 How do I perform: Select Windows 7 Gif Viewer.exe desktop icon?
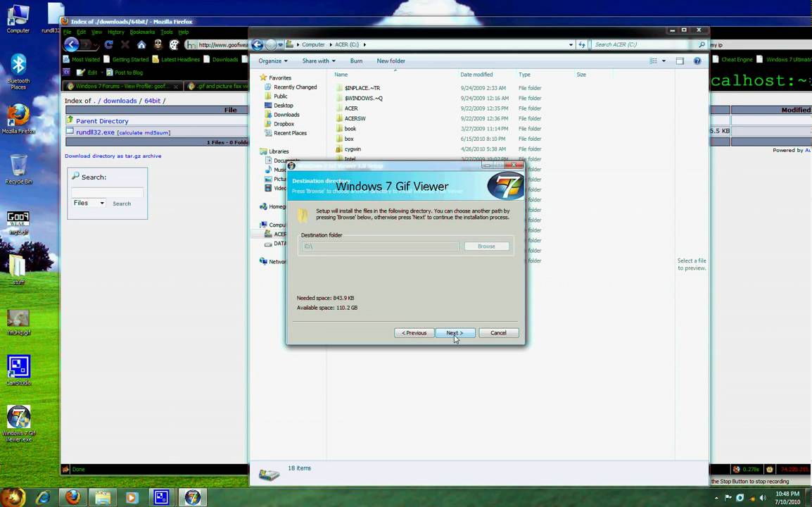(x=18, y=423)
